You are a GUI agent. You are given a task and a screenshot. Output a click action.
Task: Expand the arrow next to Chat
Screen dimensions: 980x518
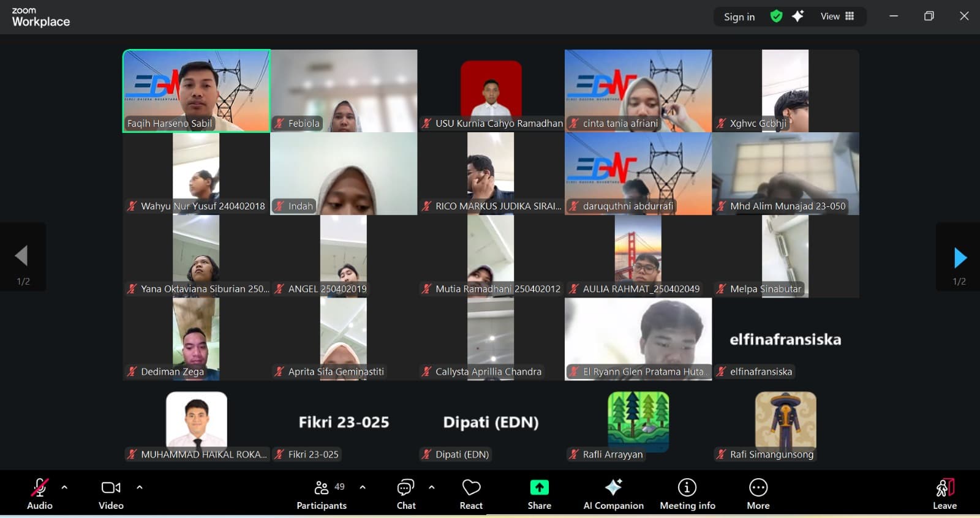432,487
